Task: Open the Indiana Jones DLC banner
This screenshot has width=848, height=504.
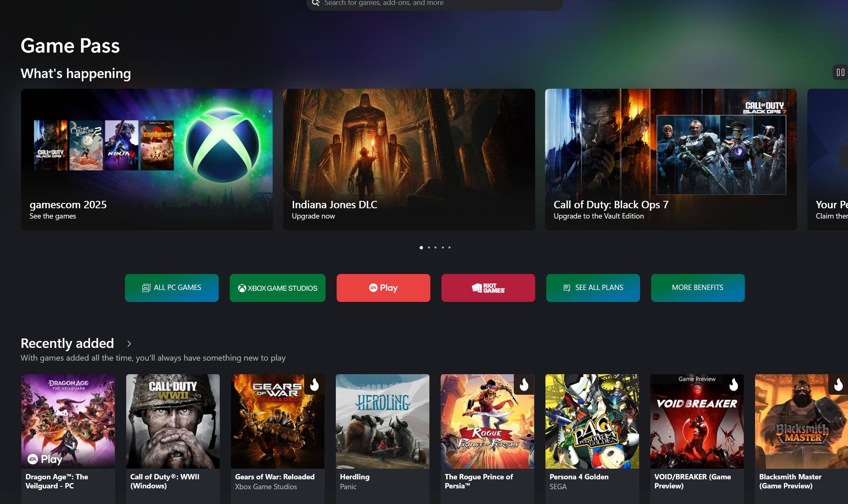Action: (409, 159)
